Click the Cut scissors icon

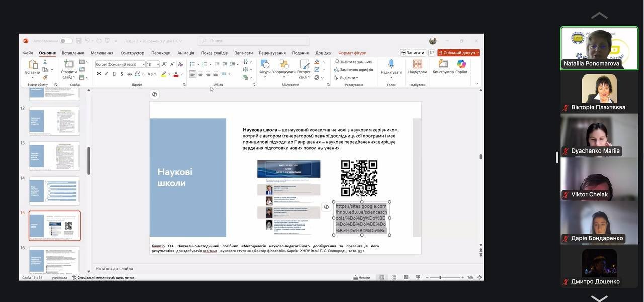point(45,62)
